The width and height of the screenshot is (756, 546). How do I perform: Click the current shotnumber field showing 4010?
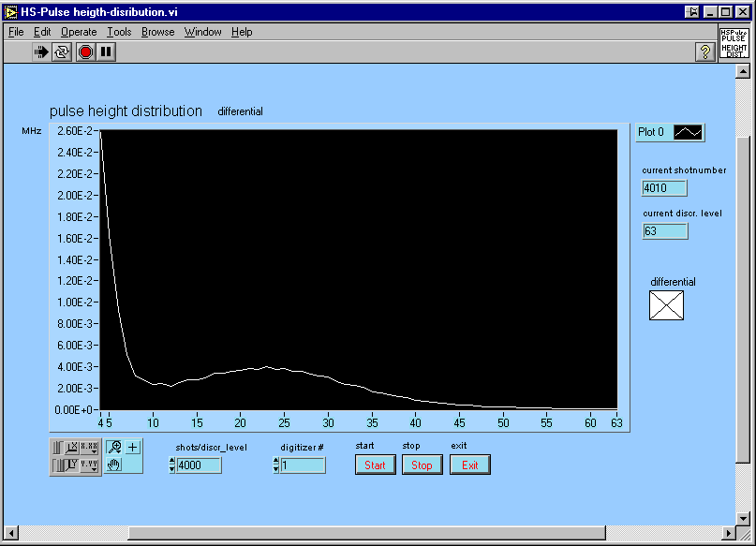point(664,188)
